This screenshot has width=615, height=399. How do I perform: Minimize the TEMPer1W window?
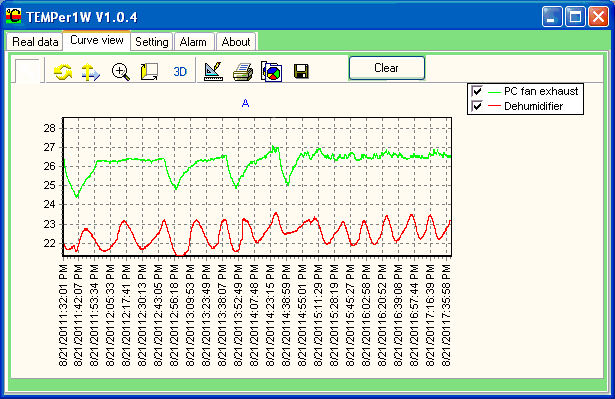coord(552,16)
